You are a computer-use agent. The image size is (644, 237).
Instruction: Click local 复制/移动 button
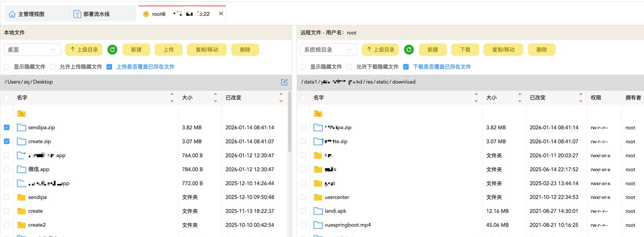(x=207, y=50)
